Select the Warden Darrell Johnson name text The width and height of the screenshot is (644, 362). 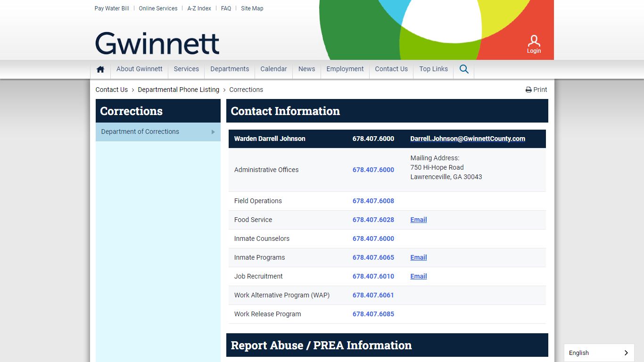pos(270,139)
